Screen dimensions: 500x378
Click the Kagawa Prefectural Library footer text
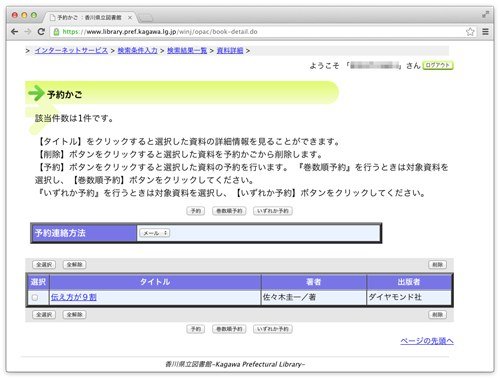tap(235, 364)
